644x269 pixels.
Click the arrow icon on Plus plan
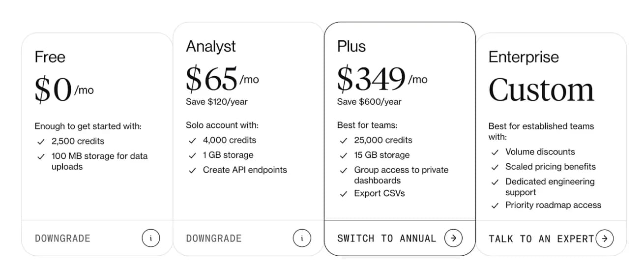tap(453, 239)
